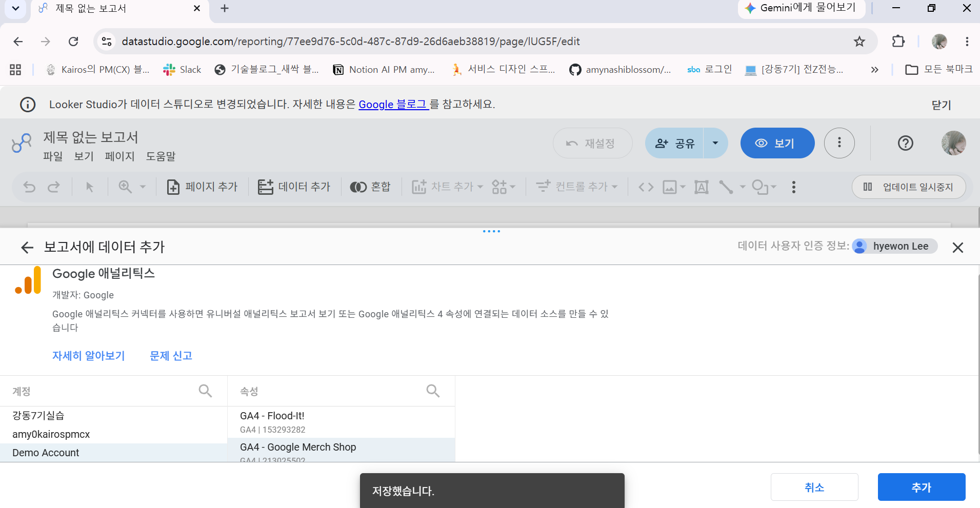Image resolution: width=980 pixels, height=508 pixels.
Task: Open the Chrome profile avatar
Action: point(939,42)
